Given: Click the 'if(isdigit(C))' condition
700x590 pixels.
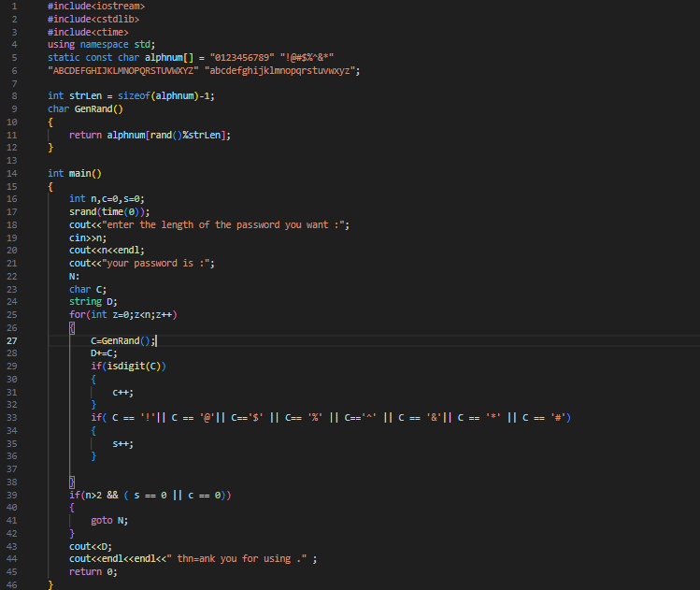Looking at the screenshot, I should 129,367.
